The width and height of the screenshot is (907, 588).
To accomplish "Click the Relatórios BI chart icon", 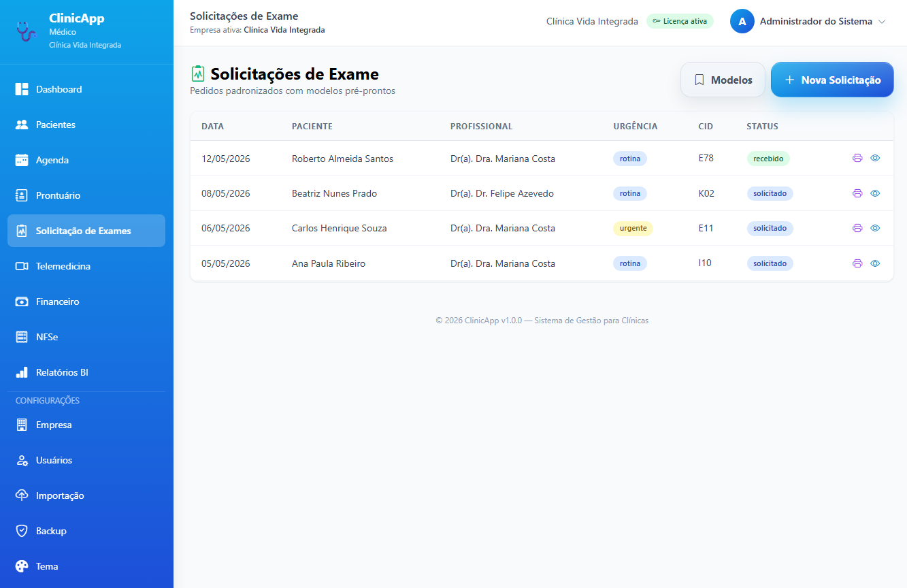I will (22, 372).
